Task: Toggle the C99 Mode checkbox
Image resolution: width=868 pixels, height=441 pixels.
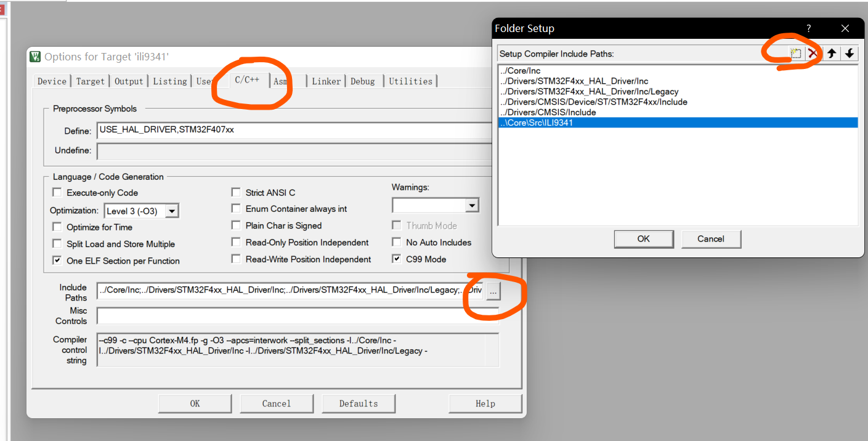Action: click(396, 259)
